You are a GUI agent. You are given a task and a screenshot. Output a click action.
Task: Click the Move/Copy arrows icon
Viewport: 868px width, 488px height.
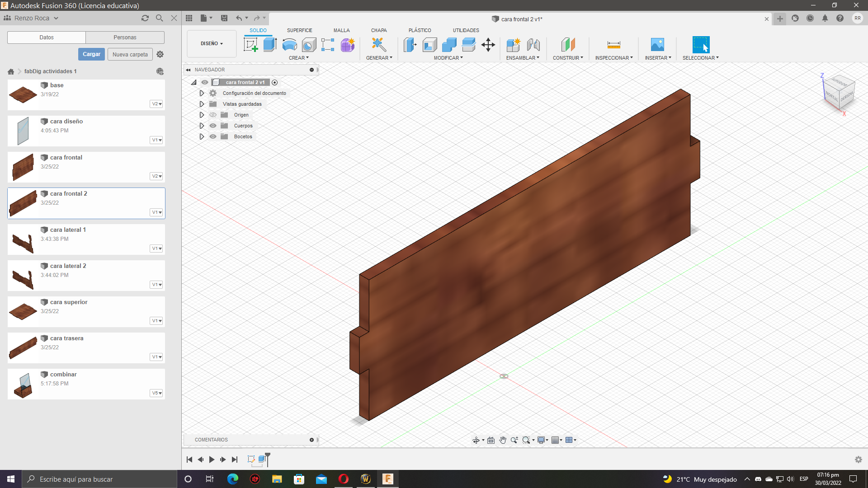[488, 45]
